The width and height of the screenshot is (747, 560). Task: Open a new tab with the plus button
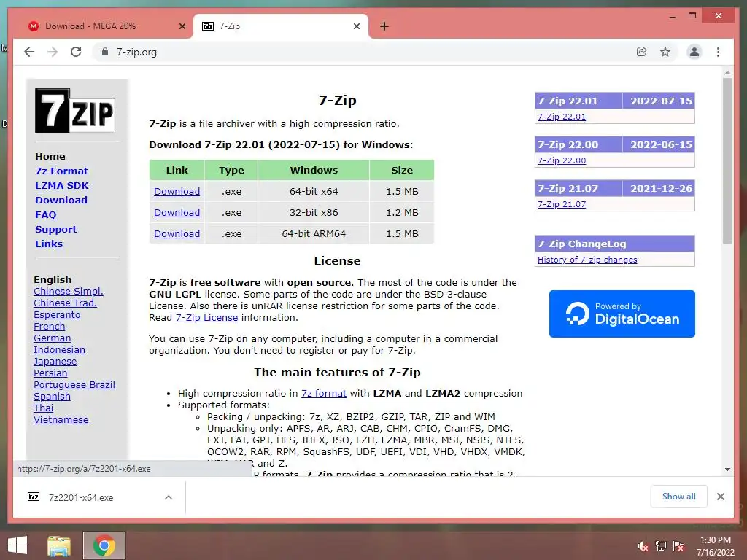(x=384, y=26)
